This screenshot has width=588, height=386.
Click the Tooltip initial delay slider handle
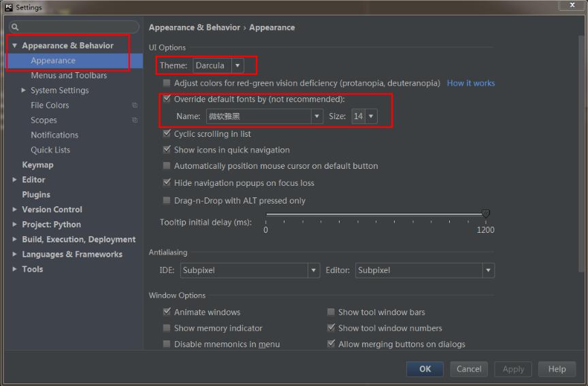tap(485, 214)
